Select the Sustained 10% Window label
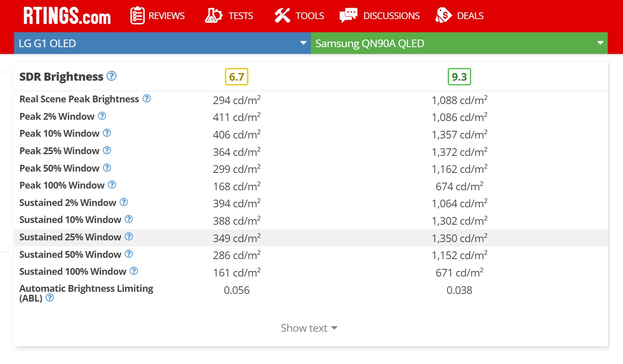The width and height of the screenshot is (623, 364). [x=70, y=220]
